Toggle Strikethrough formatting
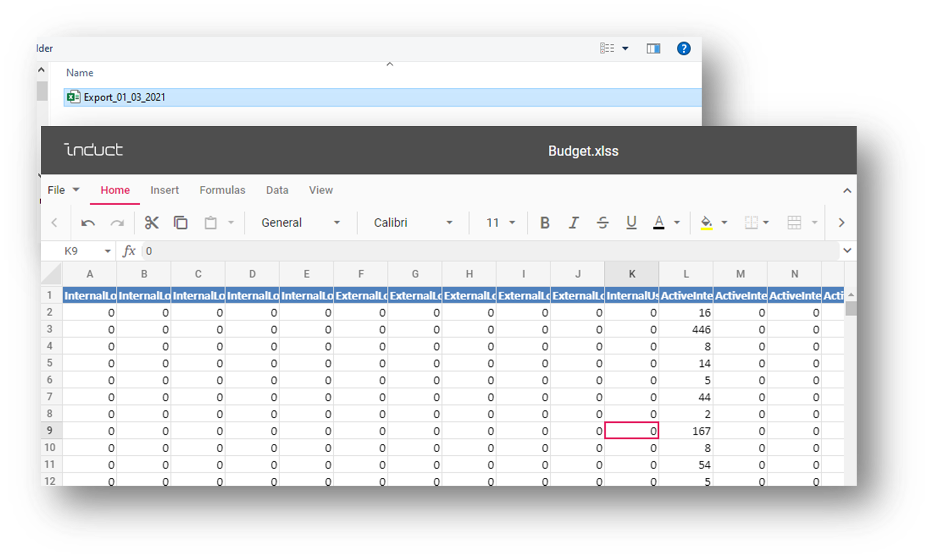 (x=603, y=223)
